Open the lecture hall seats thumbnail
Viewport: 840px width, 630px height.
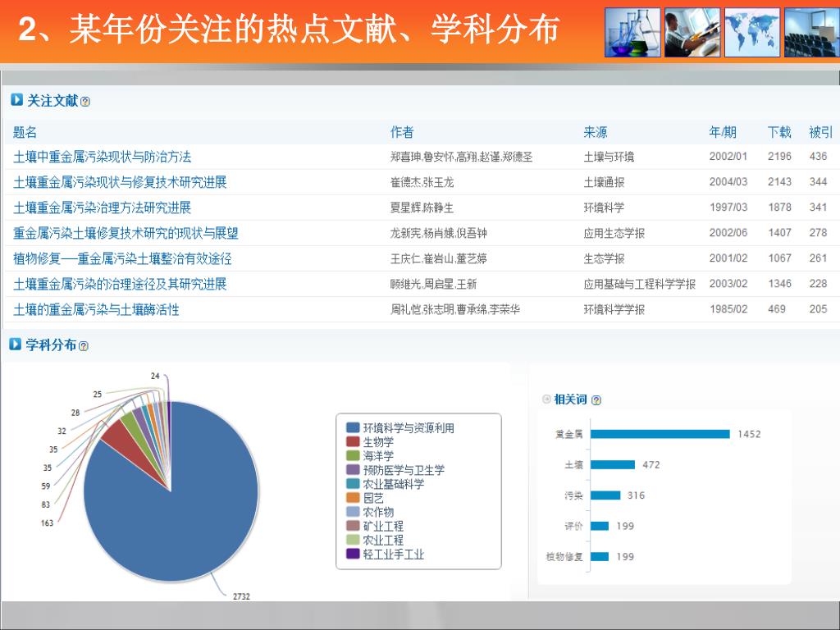811,32
